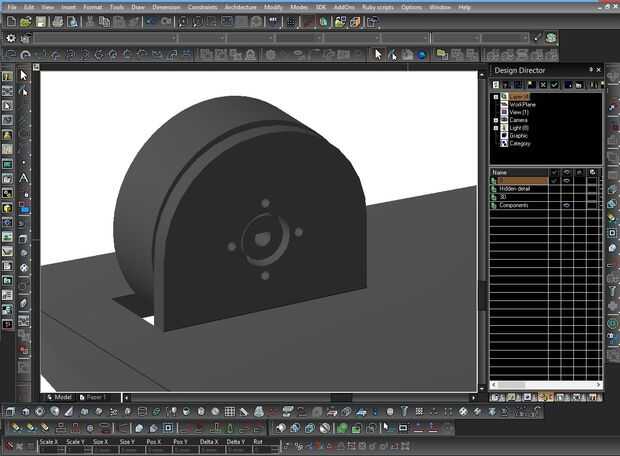Select the arrow Select tool in left toolbar
This screenshot has height=456, width=620.
click(24, 75)
